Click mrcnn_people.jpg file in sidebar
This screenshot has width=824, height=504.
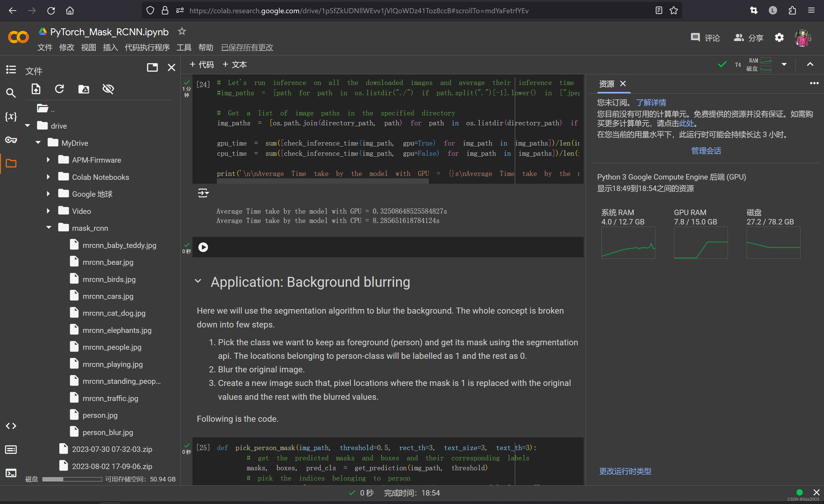point(112,347)
